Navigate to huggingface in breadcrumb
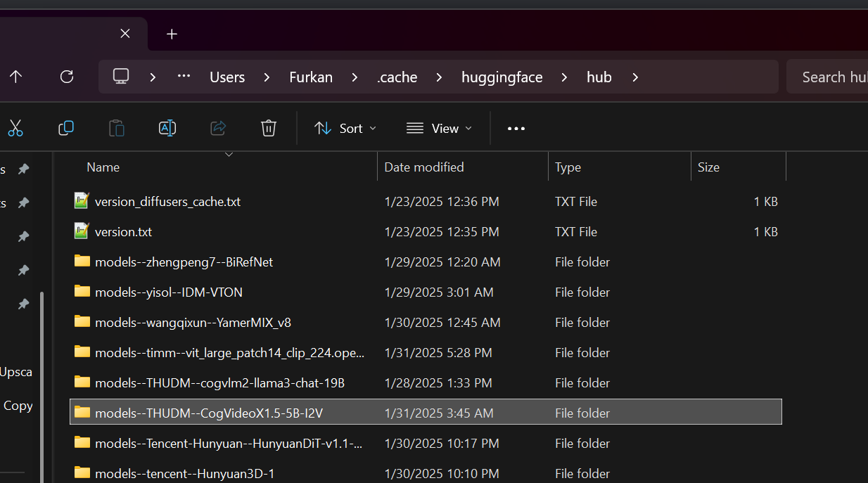The image size is (868, 483). click(x=502, y=77)
